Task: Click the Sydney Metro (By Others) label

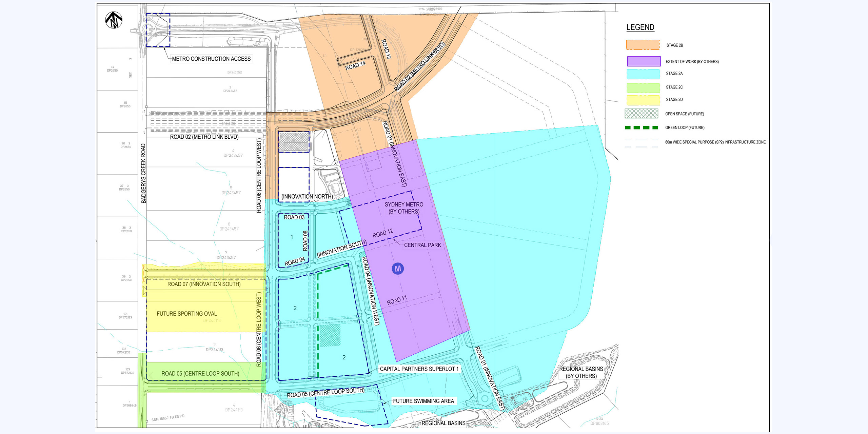Action: [x=404, y=208]
